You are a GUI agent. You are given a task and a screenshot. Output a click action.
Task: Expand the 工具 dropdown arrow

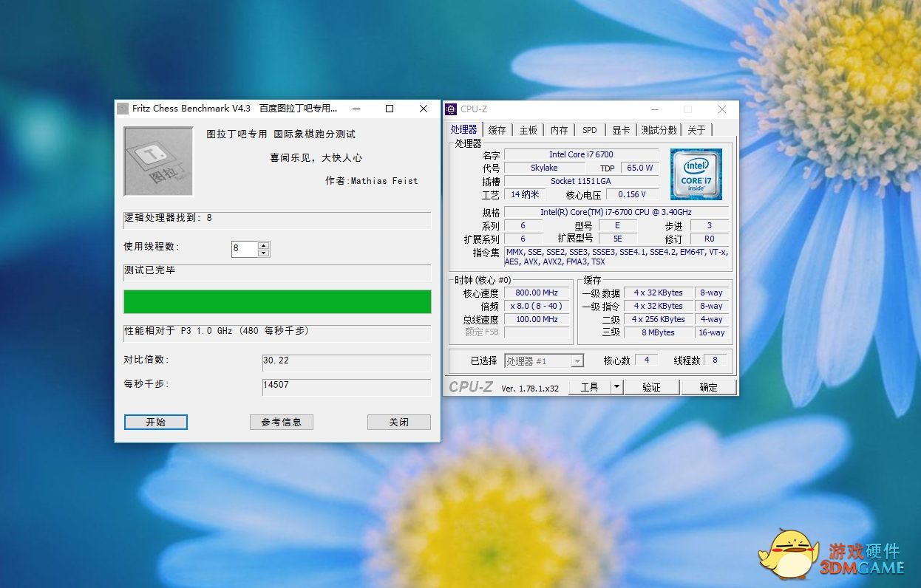(x=617, y=387)
